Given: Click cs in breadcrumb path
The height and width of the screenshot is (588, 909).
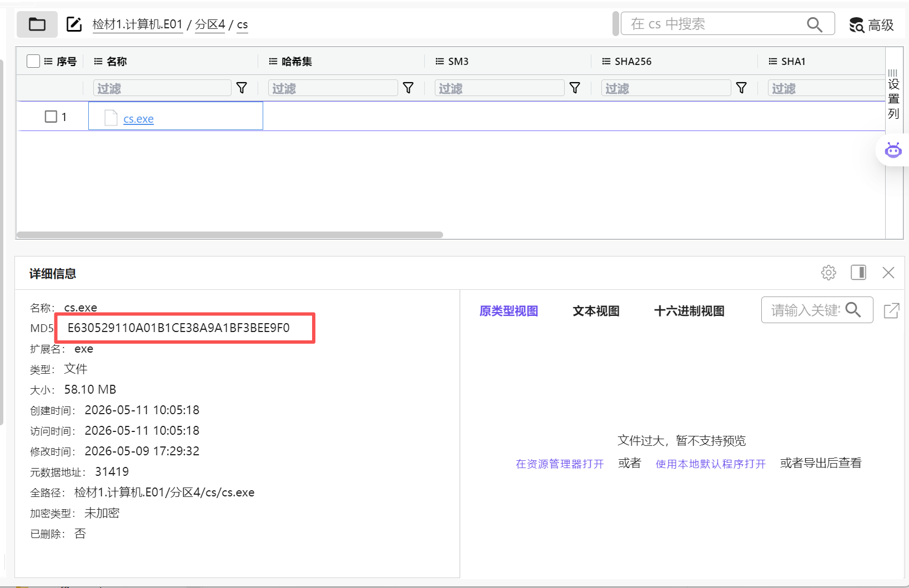Looking at the screenshot, I should click(x=242, y=24).
